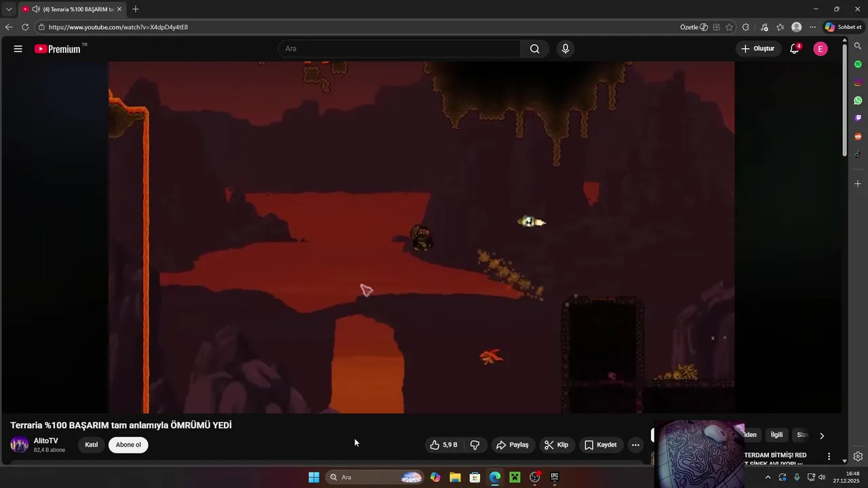This screenshot has width=868, height=488.
Task: Open Edge sidebar search icon
Action: (x=858, y=45)
